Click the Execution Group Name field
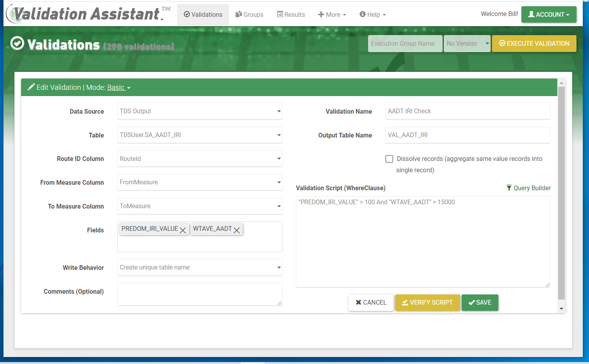Screen dimensions: 589x364 405,43
